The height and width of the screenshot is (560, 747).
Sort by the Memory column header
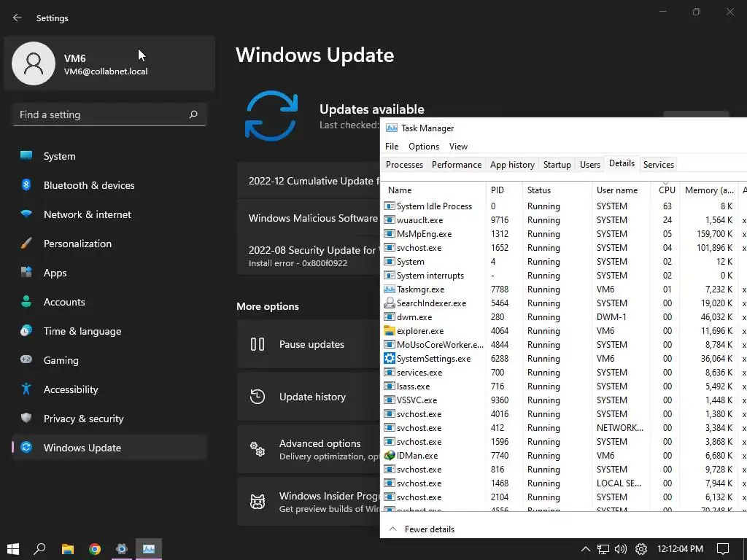click(x=708, y=190)
